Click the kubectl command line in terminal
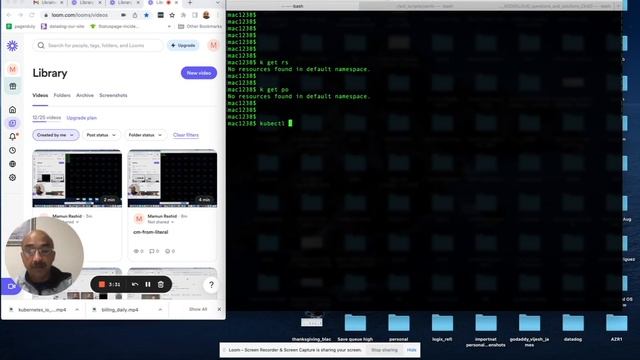 tap(260, 123)
